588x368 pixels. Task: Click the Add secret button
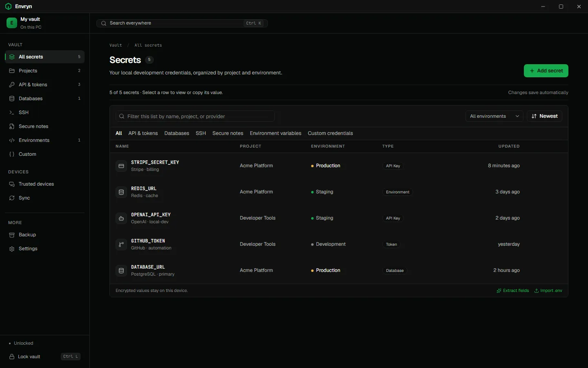[x=546, y=71]
